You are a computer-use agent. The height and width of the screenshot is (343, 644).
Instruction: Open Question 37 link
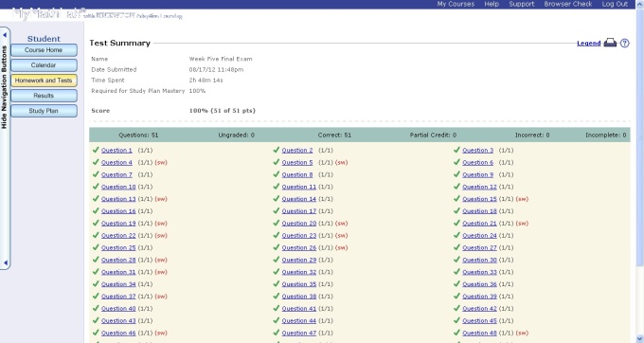[118, 297]
